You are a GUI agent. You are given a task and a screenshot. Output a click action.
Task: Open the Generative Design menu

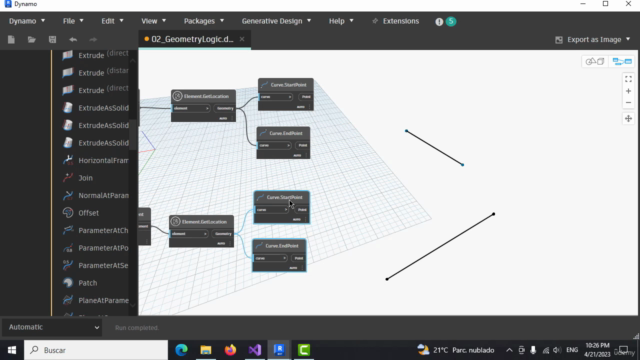276,21
